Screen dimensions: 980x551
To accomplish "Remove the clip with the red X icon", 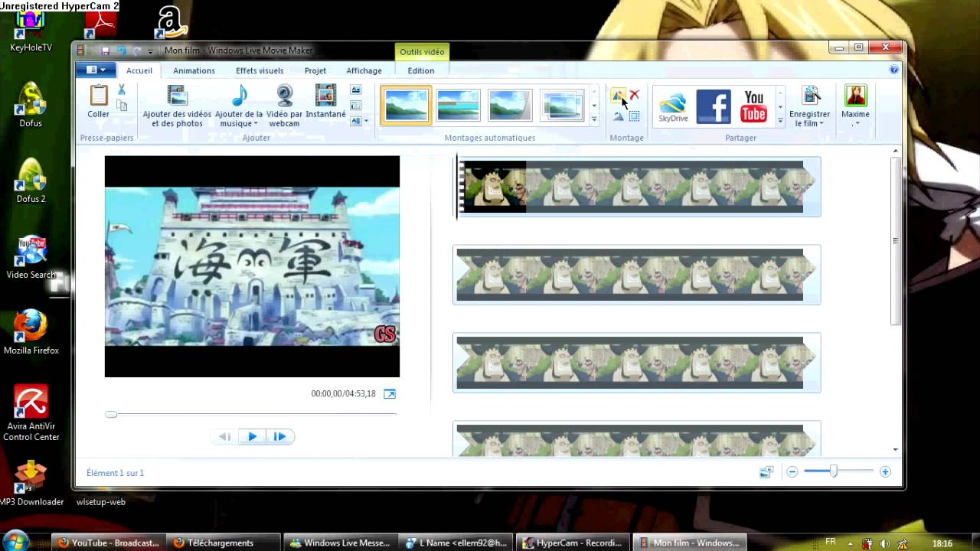I will coord(634,95).
